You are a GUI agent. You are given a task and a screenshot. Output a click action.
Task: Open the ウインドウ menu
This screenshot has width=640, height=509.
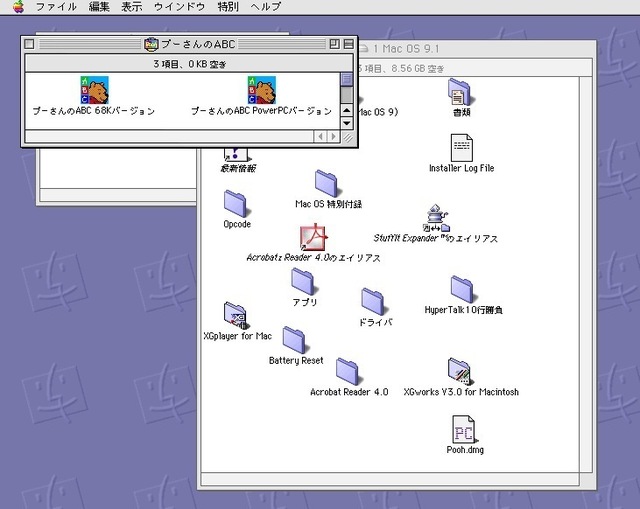pos(179,7)
